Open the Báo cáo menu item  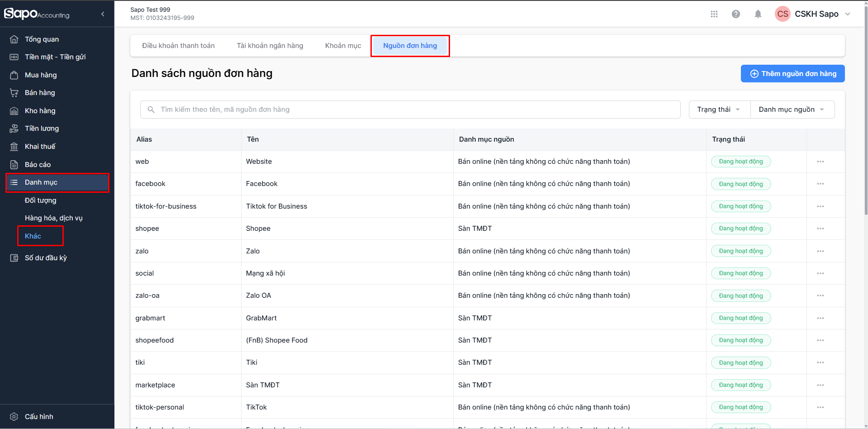(x=38, y=165)
